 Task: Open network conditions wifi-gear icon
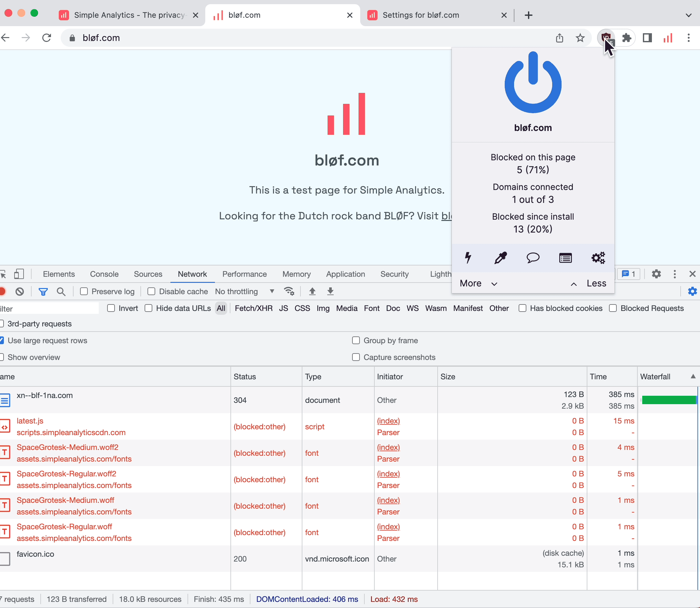289,292
